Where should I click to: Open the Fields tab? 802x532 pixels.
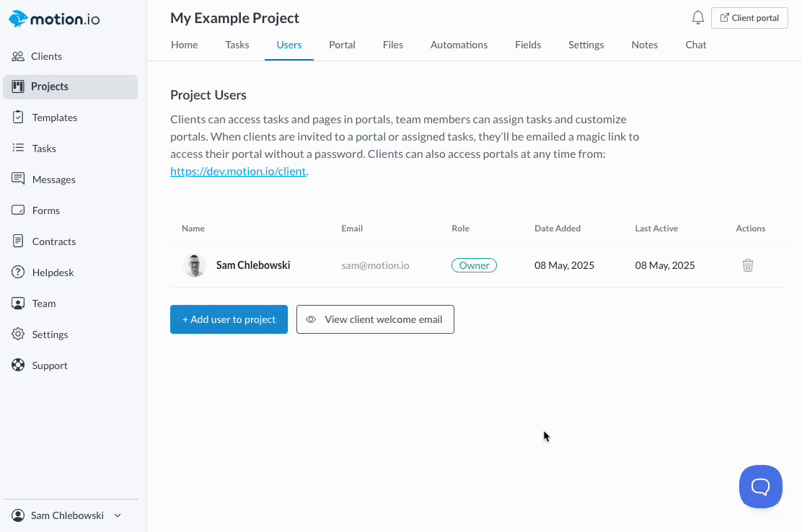point(528,45)
